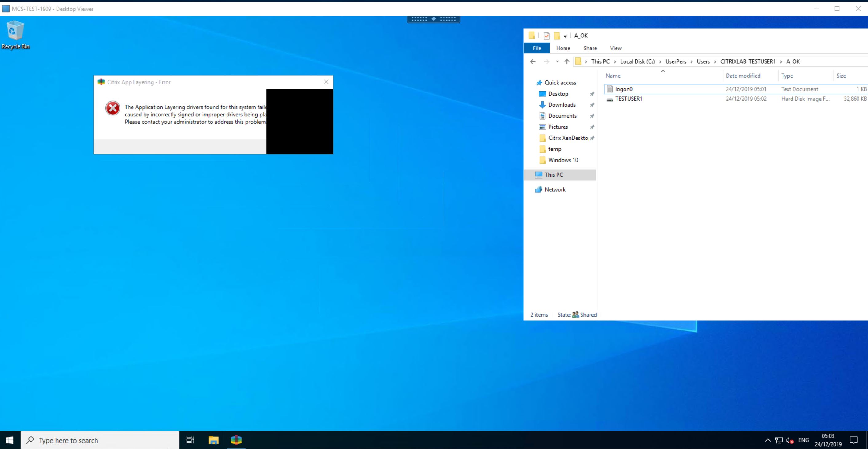Go up one folder level

[567, 62]
